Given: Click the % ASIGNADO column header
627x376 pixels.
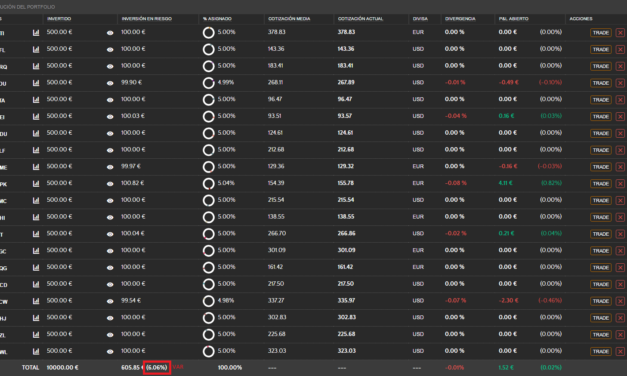Looking at the screenshot, I should (x=217, y=19).
